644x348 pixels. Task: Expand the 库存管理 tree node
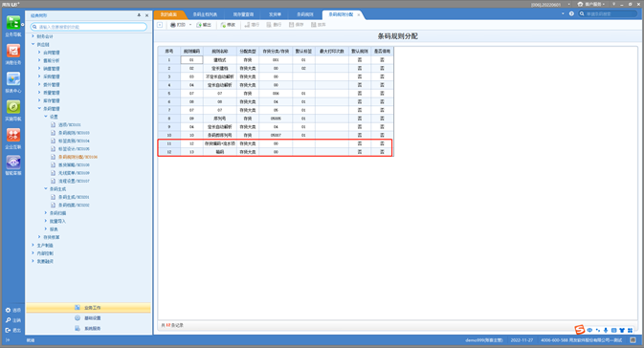[x=39, y=100]
